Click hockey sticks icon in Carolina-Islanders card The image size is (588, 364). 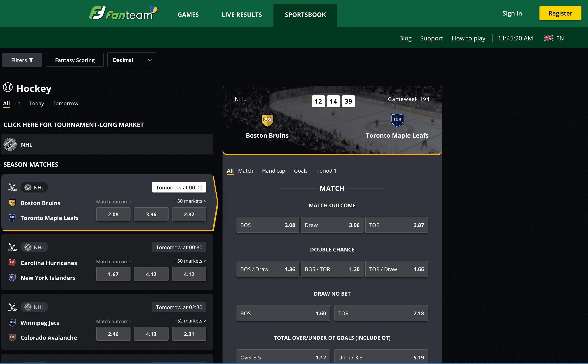point(12,247)
